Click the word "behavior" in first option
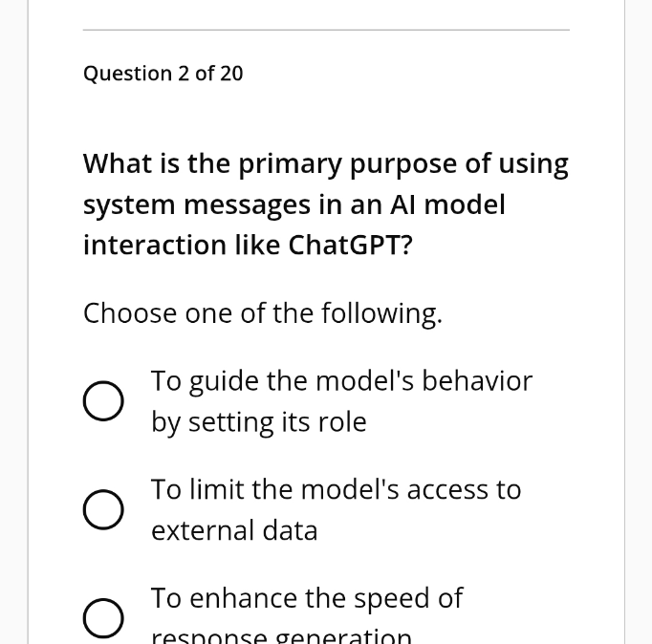Image resolution: width=652 pixels, height=644 pixels. [x=477, y=380]
